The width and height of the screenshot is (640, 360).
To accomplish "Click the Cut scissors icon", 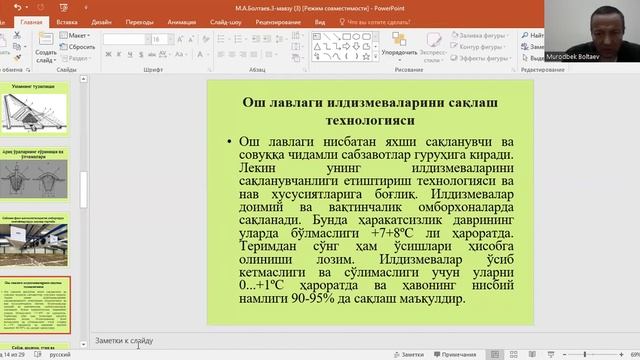I will tap(17, 35).
